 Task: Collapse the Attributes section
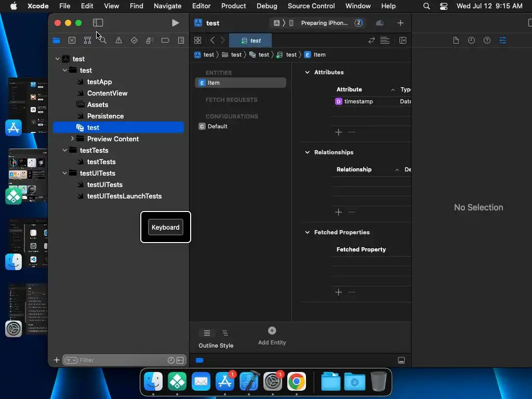click(308, 72)
